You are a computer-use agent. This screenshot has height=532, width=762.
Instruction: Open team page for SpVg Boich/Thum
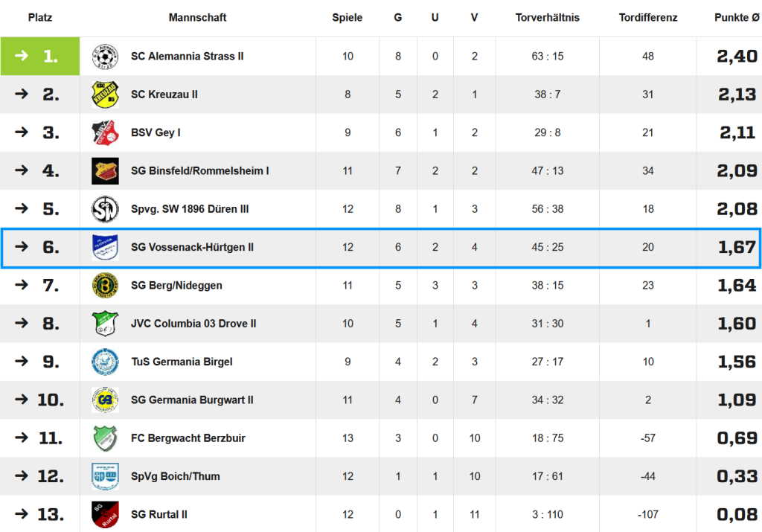175,477
